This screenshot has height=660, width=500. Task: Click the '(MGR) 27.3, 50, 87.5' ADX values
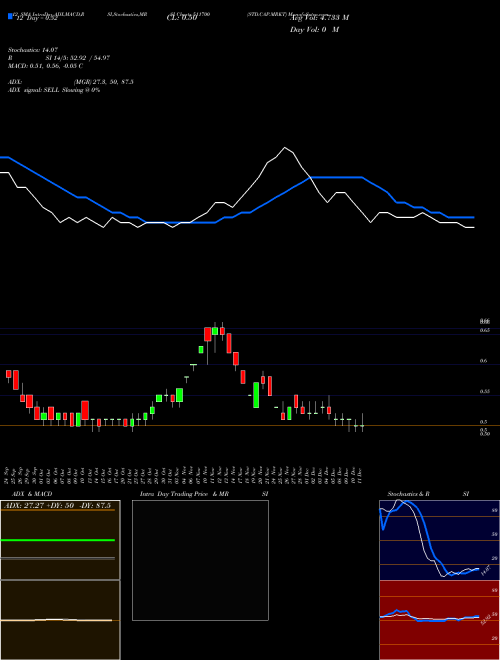pyautogui.click(x=104, y=82)
